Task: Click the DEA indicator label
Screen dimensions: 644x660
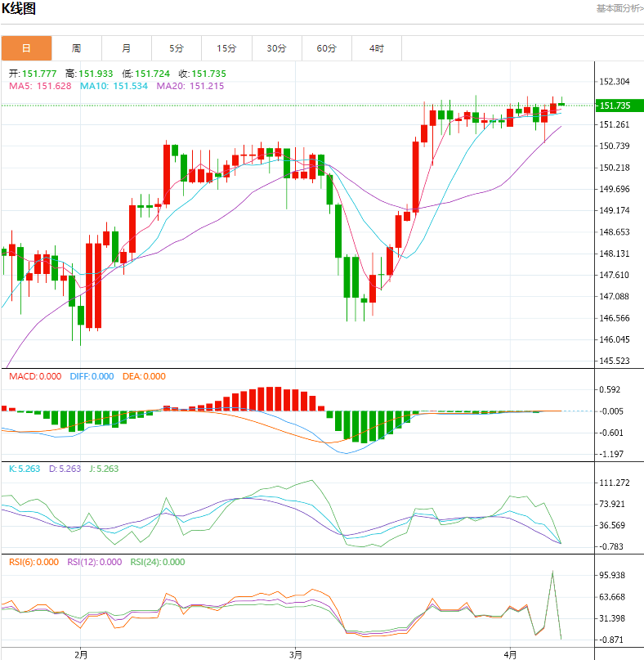Action: tap(143, 376)
